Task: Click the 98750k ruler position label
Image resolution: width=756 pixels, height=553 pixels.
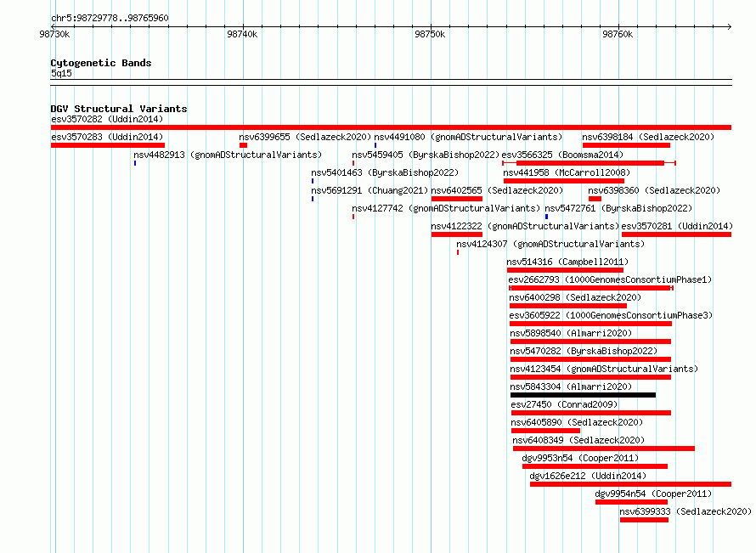Action: tap(430, 34)
